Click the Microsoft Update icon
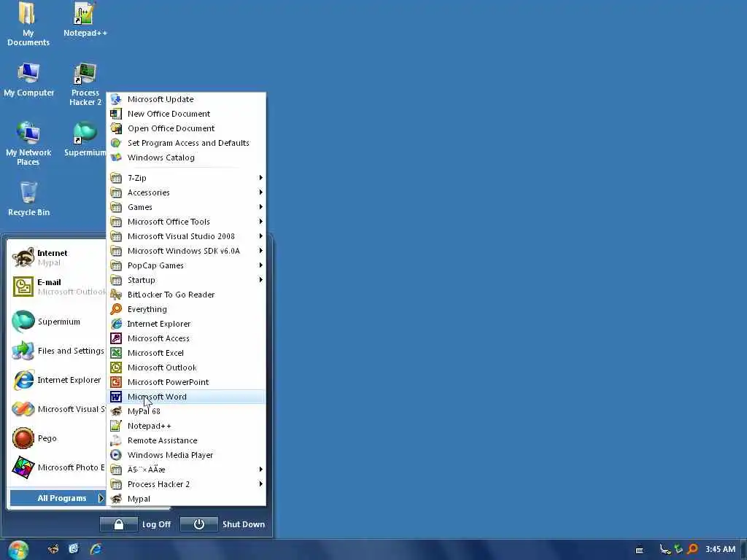The image size is (747, 560). click(116, 99)
